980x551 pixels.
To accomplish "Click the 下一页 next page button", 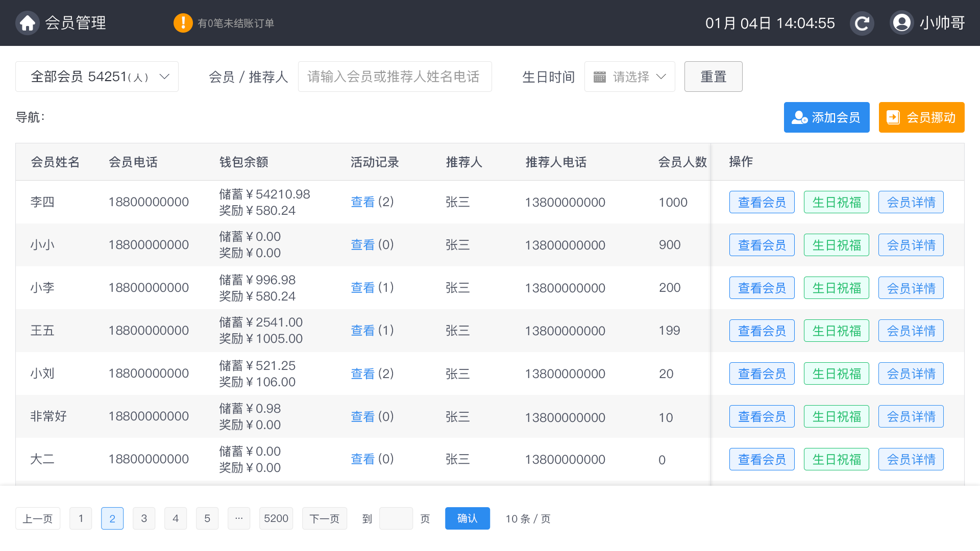I will tap(325, 519).
